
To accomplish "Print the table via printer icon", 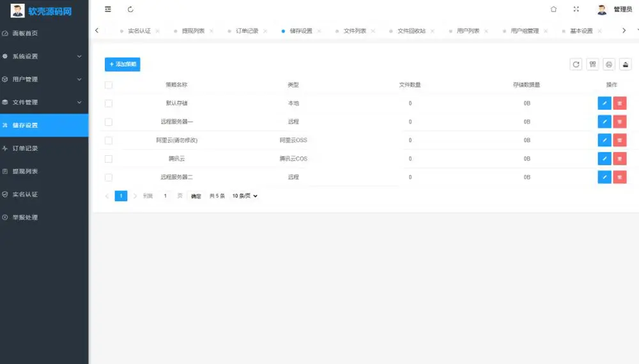I will pyautogui.click(x=609, y=64).
